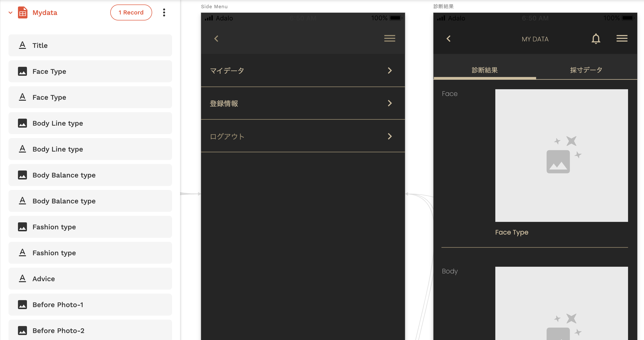Click the text icon of the Title property
The height and width of the screenshot is (340, 644).
(x=22, y=45)
